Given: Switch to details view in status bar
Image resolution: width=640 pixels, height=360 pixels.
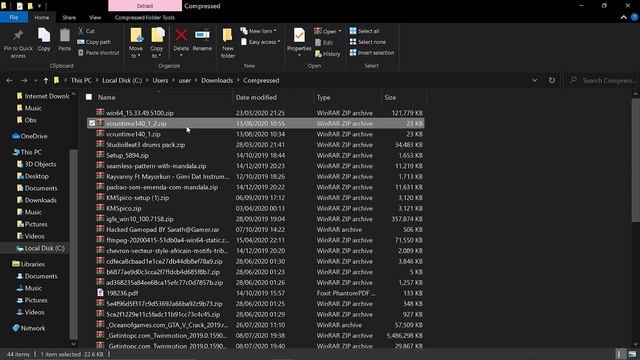Looking at the screenshot, I should coord(619,354).
